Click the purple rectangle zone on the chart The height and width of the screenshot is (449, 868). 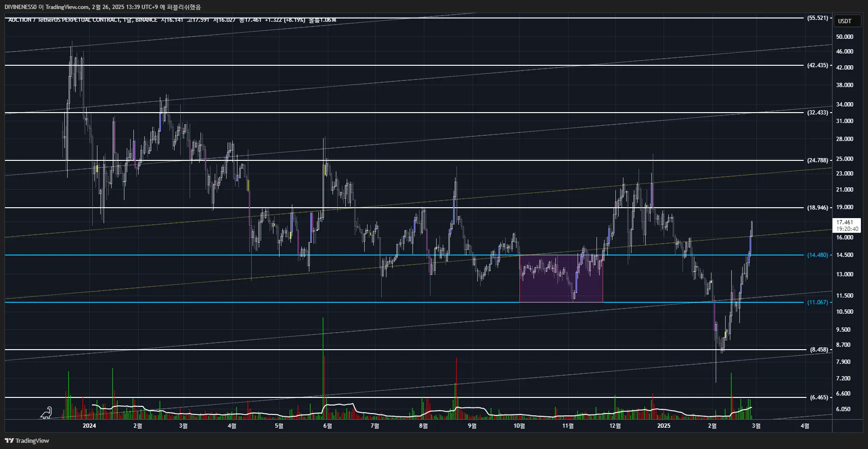coord(561,279)
